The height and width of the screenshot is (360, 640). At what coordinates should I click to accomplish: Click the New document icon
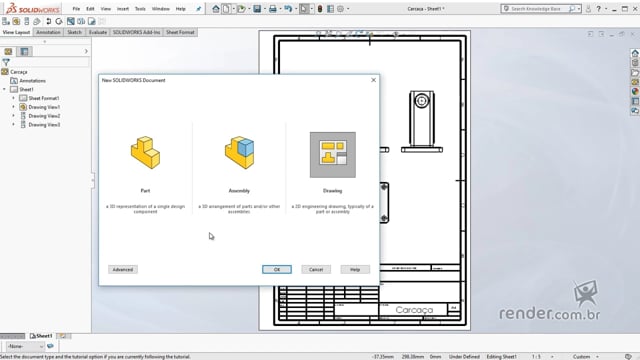226,9
